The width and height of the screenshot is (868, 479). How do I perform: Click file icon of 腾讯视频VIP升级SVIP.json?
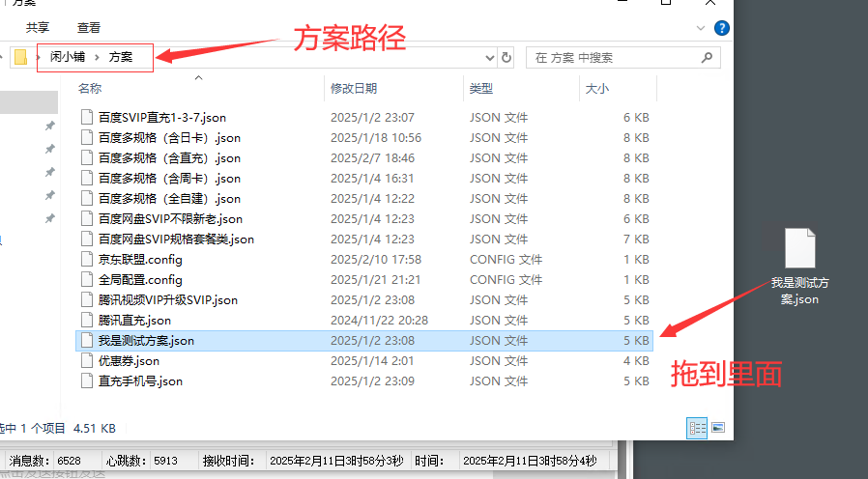point(87,299)
